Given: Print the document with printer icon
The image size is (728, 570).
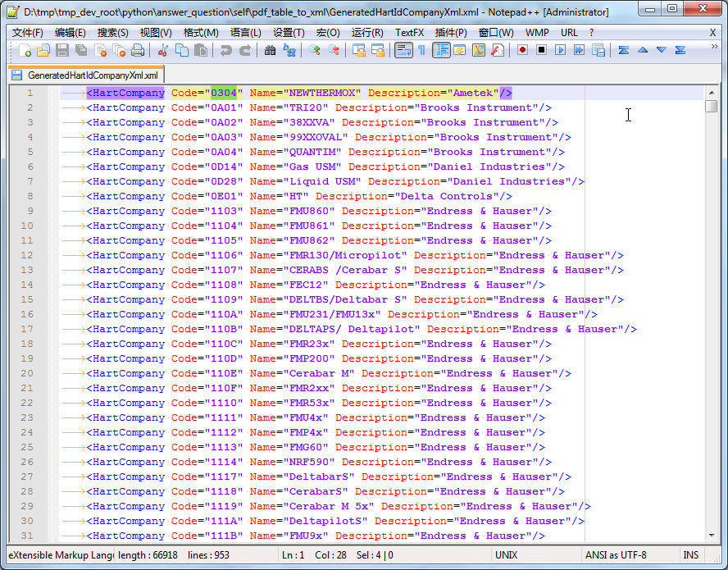Looking at the screenshot, I should [138, 51].
